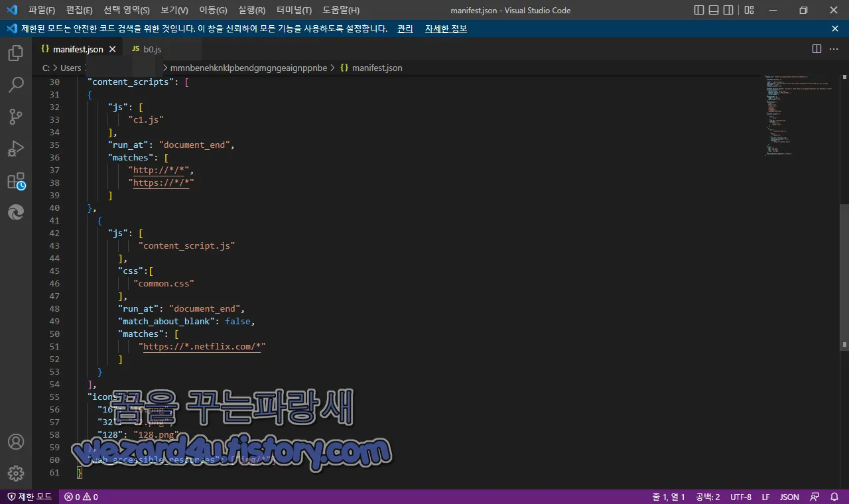Screen dimensions: 849x504
Task: Open the Microsoft Edge Tools view
Action: (16, 212)
